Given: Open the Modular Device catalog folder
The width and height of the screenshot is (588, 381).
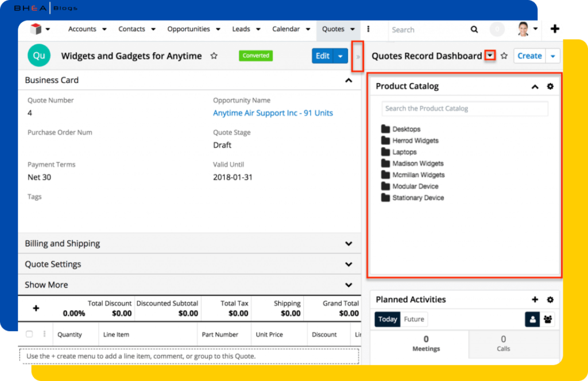Looking at the screenshot, I should click(410, 186).
